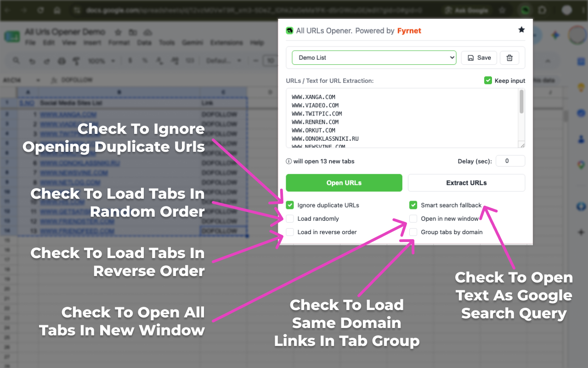The image size is (588, 368).
Task: Enable Group tabs by domain
Action: tap(413, 232)
